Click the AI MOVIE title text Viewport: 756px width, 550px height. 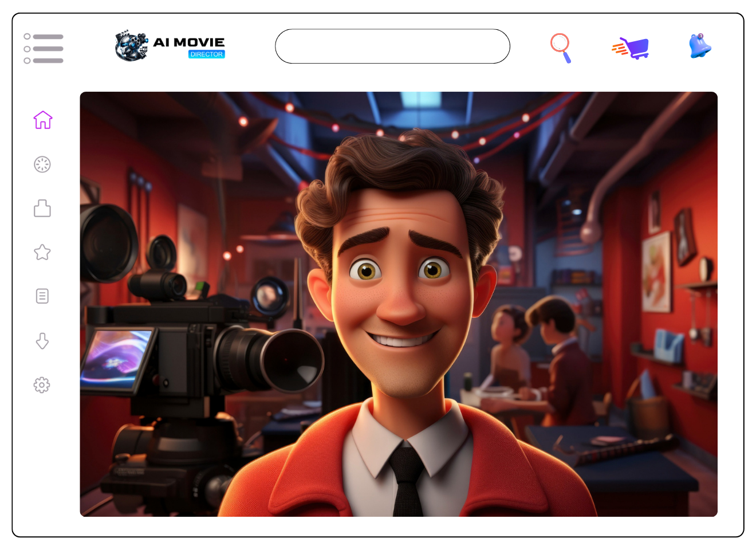click(188, 42)
